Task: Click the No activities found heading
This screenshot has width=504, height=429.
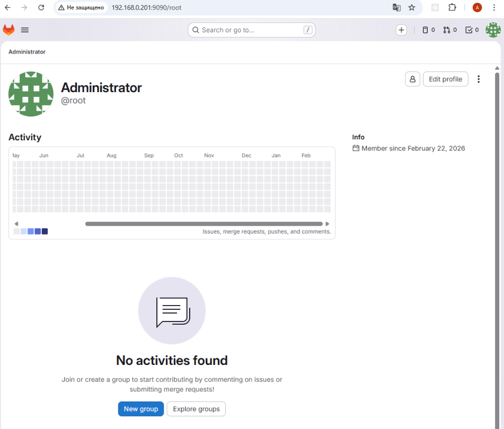Action: (x=172, y=360)
